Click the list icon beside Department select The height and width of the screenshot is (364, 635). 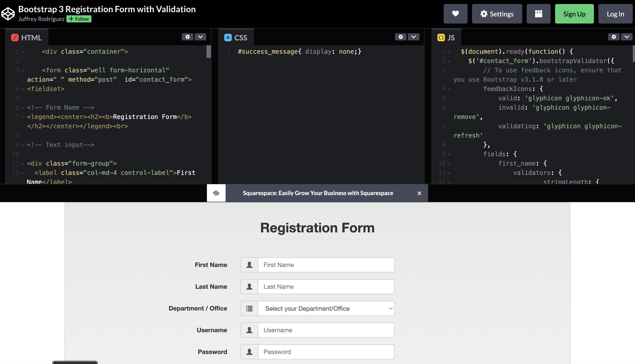coord(249,308)
